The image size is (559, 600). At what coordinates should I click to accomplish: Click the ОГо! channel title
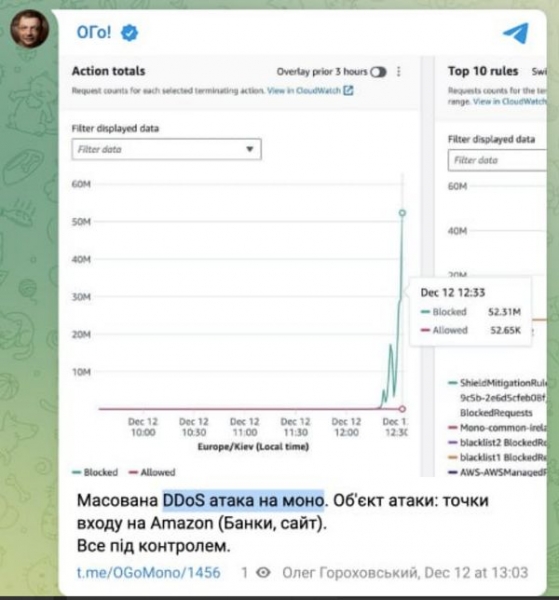[x=94, y=33]
